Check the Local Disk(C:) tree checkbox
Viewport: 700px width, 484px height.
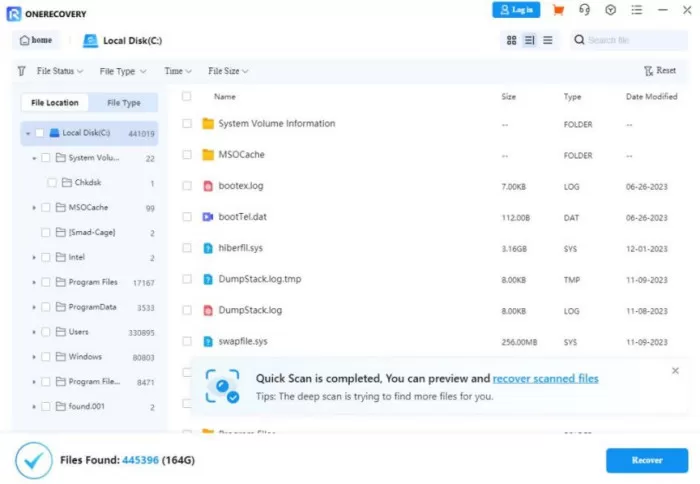point(39,133)
